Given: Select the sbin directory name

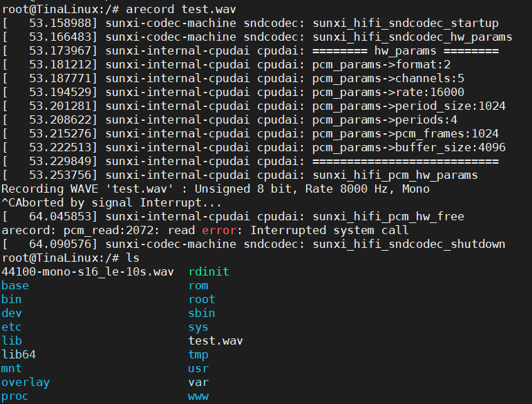Looking at the screenshot, I should (x=202, y=313).
